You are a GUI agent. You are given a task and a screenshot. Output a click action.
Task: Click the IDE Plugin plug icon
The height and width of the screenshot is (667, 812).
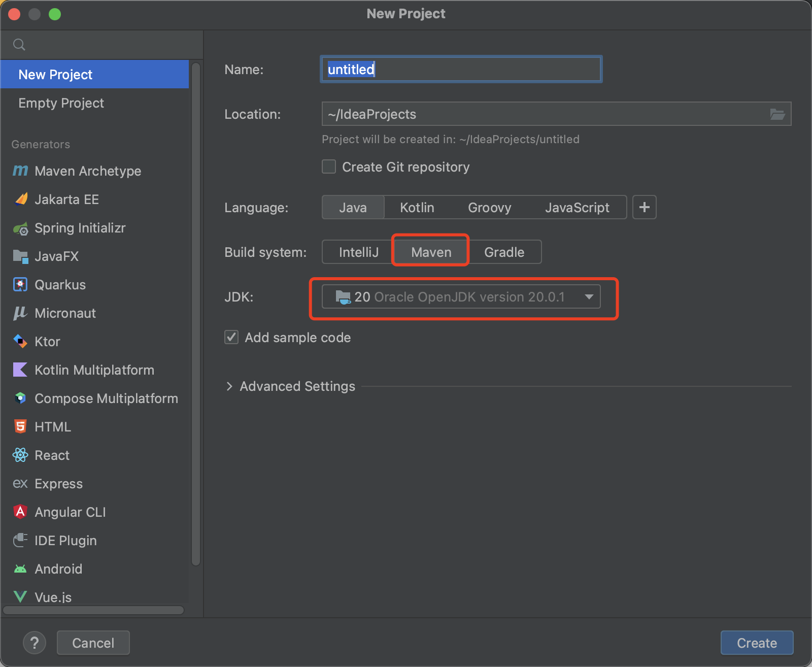[20, 540]
